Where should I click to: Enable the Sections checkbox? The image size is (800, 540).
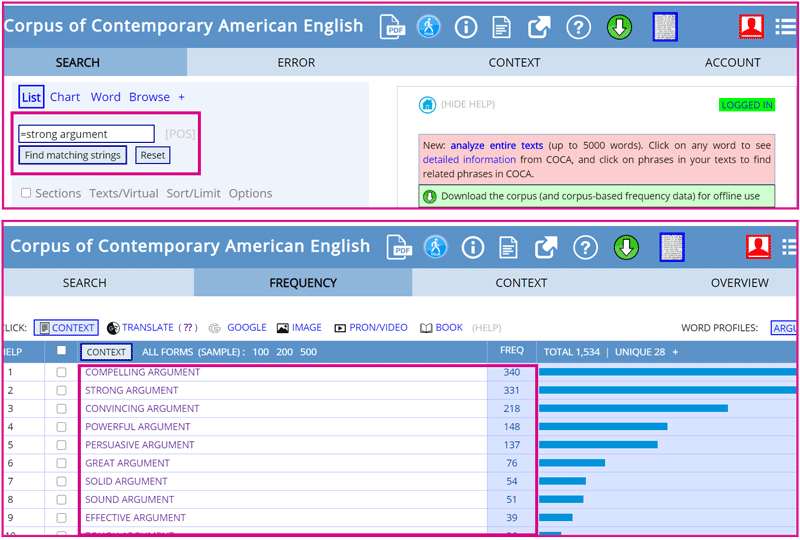27,193
